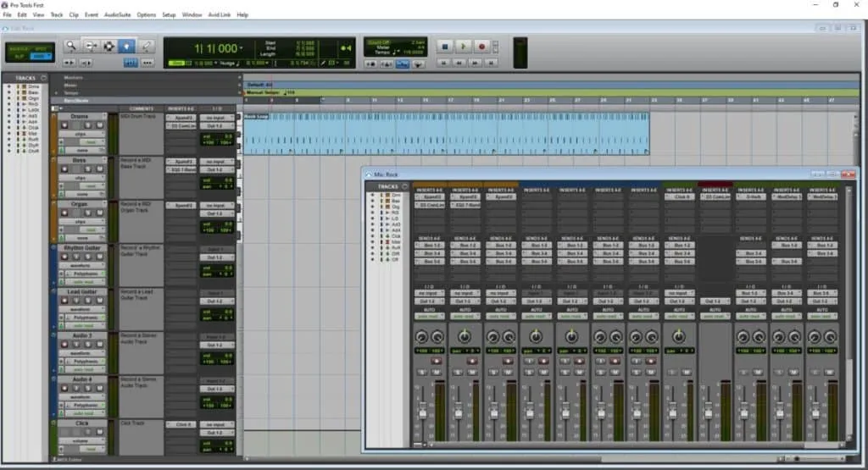Select the Zoomer magnifying glass tool

71,47
